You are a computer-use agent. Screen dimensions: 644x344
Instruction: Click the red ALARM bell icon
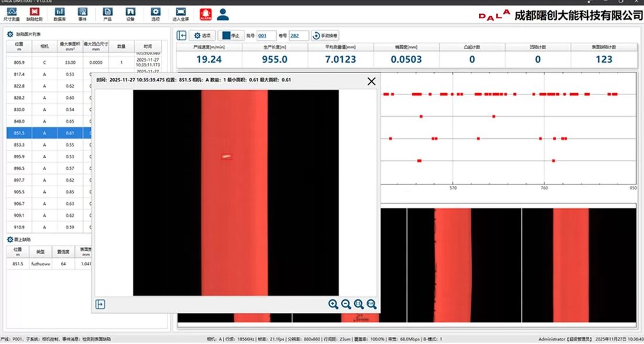point(205,15)
